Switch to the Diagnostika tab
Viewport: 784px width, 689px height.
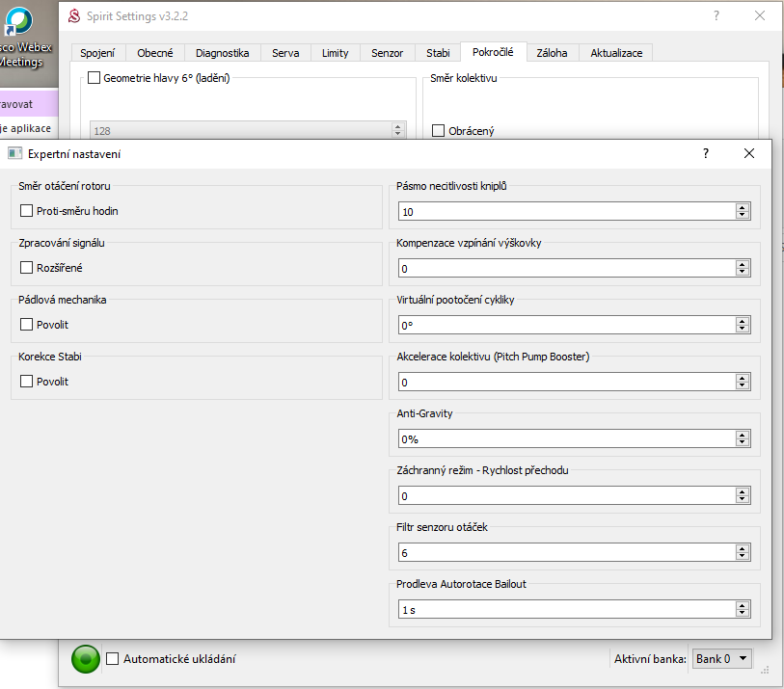click(222, 53)
